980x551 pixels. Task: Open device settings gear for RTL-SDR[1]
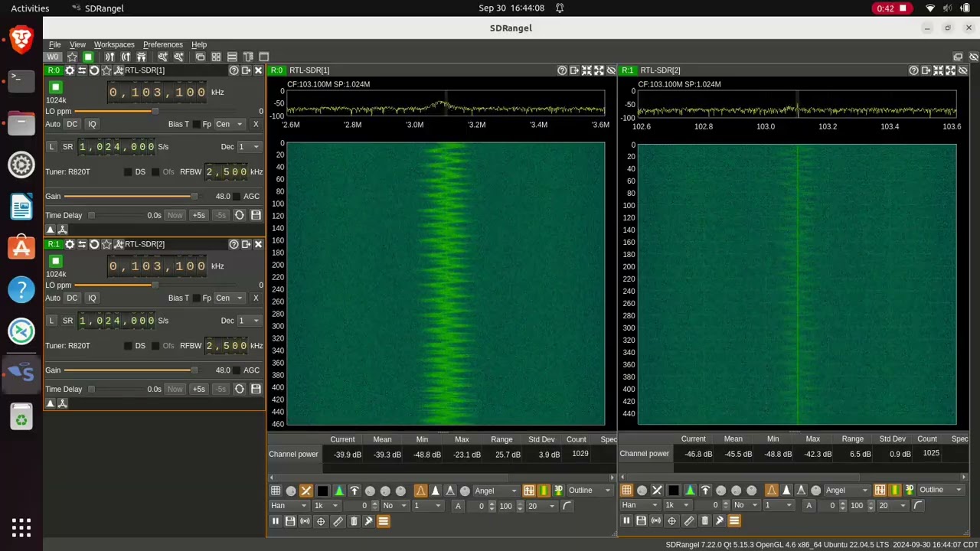(x=70, y=70)
